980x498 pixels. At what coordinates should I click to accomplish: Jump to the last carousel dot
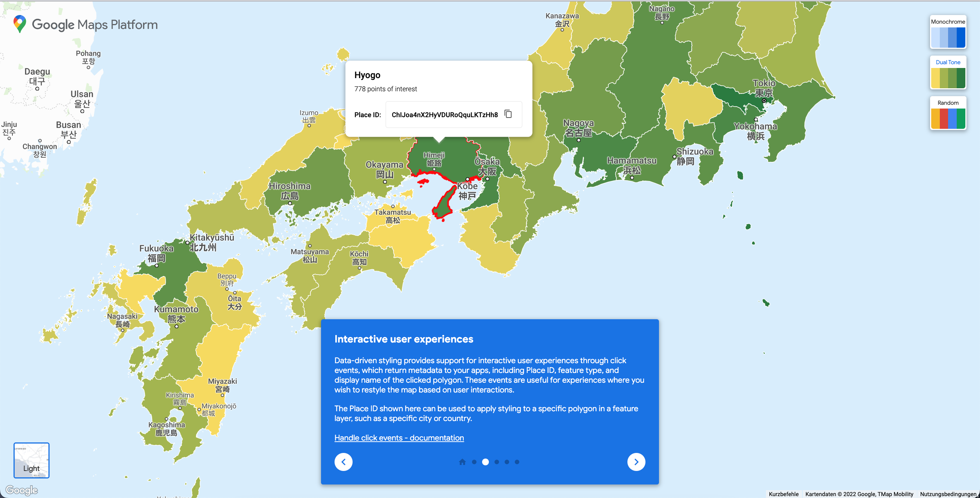point(517,462)
